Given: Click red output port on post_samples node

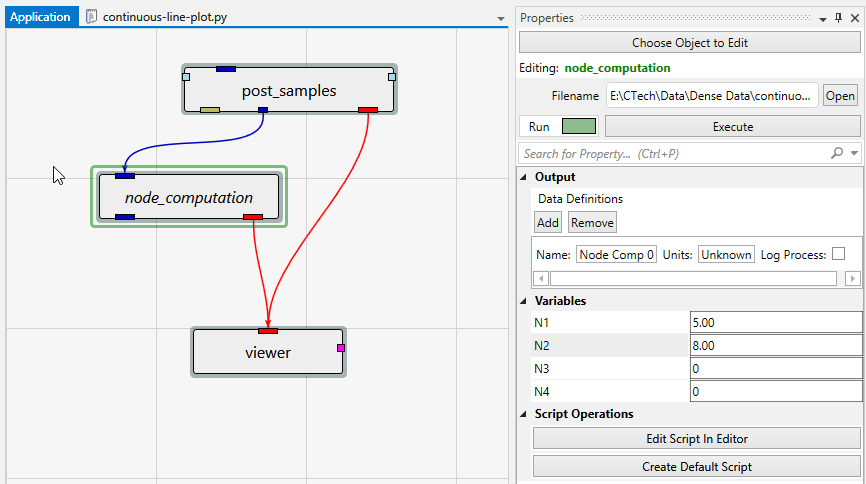Looking at the screenshot, I should 367,109.
